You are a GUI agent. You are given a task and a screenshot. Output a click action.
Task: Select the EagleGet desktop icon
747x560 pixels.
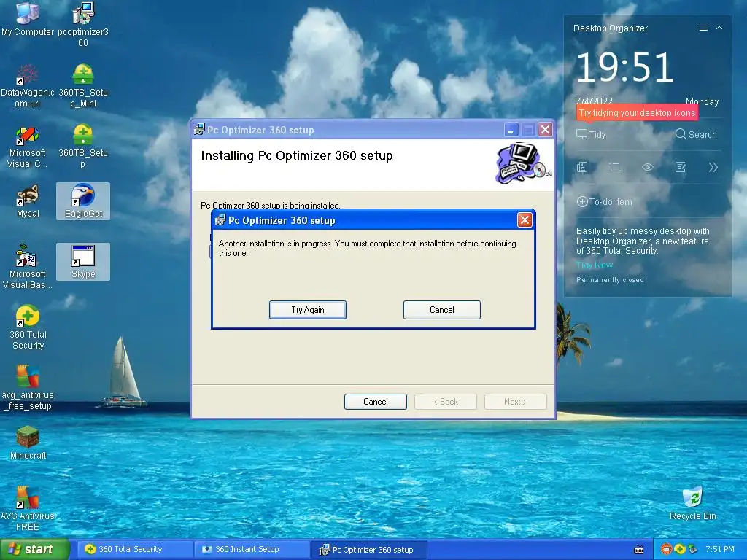point(83,201)
